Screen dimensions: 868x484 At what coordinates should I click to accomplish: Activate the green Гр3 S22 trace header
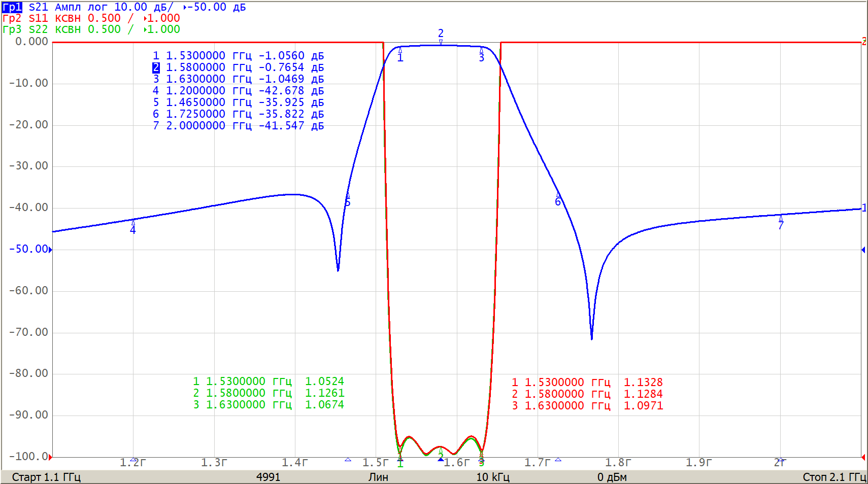click(41, 29)
